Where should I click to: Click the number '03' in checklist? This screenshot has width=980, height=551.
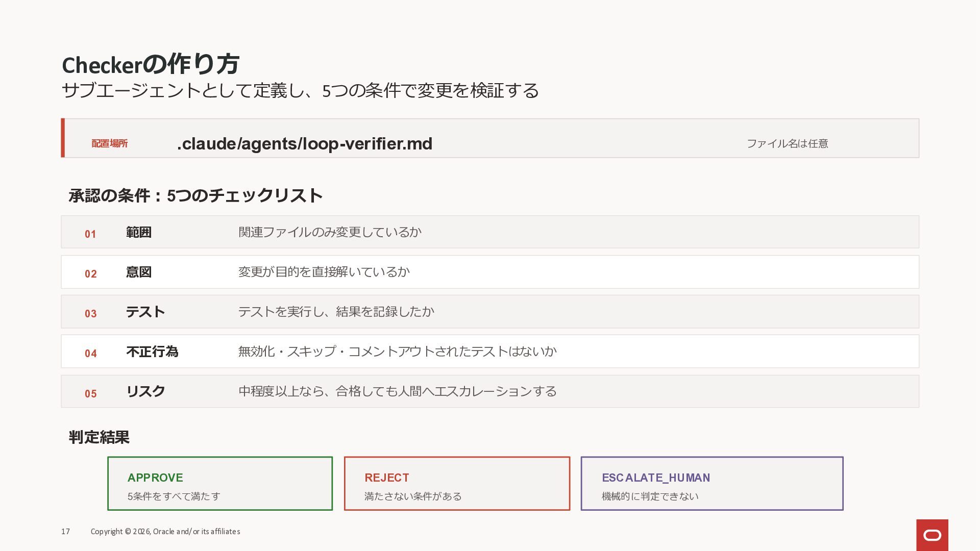click(91, 314)
